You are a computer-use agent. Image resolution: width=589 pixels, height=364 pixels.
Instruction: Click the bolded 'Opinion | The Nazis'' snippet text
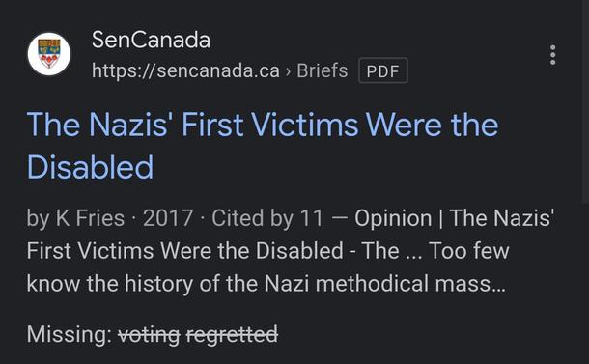click(x=454, y=218)
